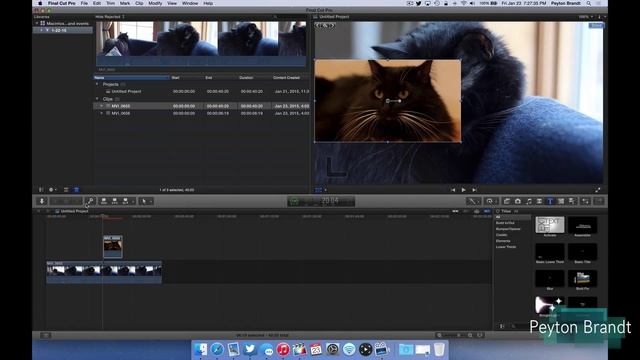Open the Modify menu
The height and width of the screenshot is (360, 640).
click(x=155, y=3)
